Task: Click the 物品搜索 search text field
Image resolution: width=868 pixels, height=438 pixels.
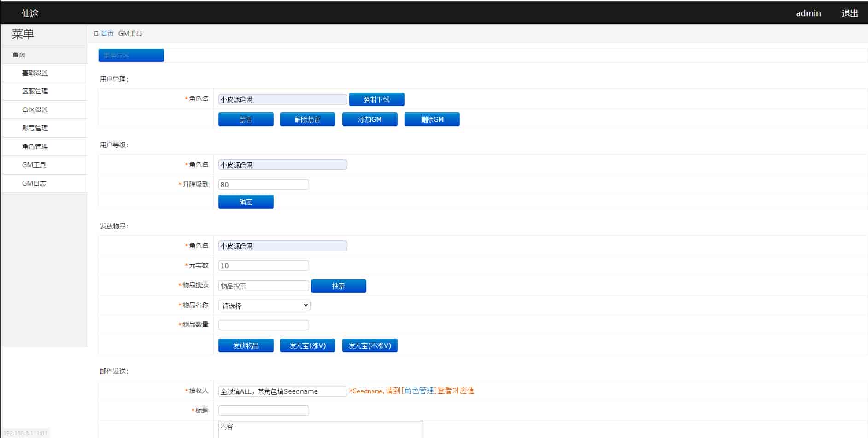Action: click(264, 286)
